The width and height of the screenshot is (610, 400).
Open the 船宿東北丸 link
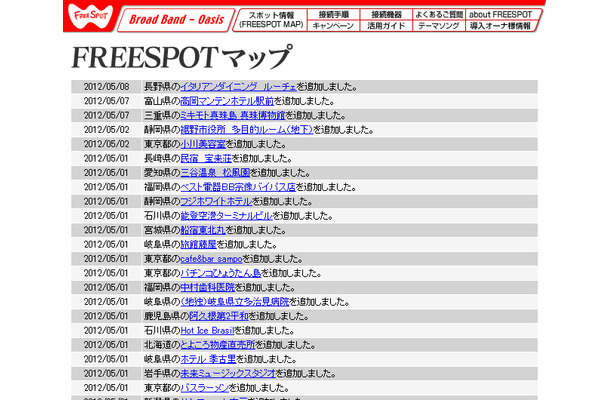(x=203, y=230)
